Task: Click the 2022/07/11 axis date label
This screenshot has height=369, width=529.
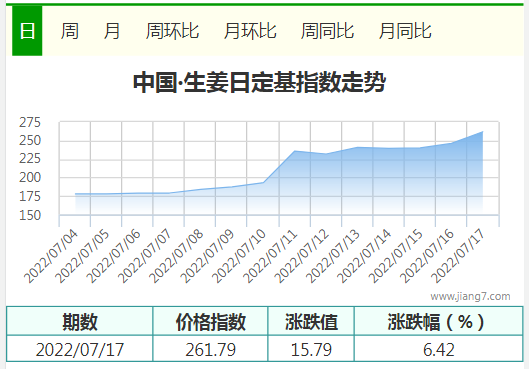Action: pos(270,256)
